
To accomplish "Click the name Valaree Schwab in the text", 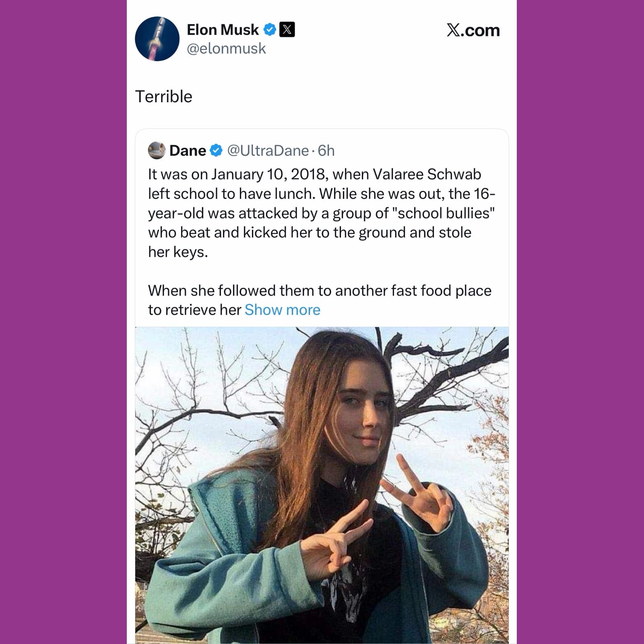I will 427,174.
